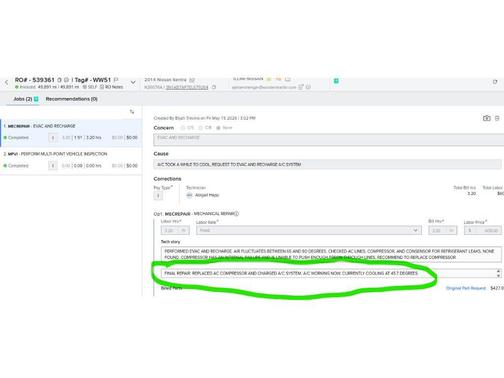Click the orange badge beside customer name
This screenshot has width=504, height=378.
(279, 79)
